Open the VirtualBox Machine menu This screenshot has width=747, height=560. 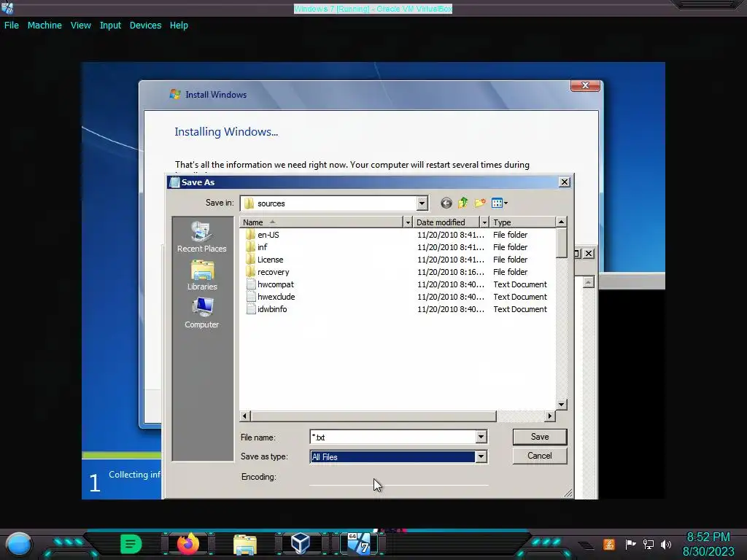44,26
